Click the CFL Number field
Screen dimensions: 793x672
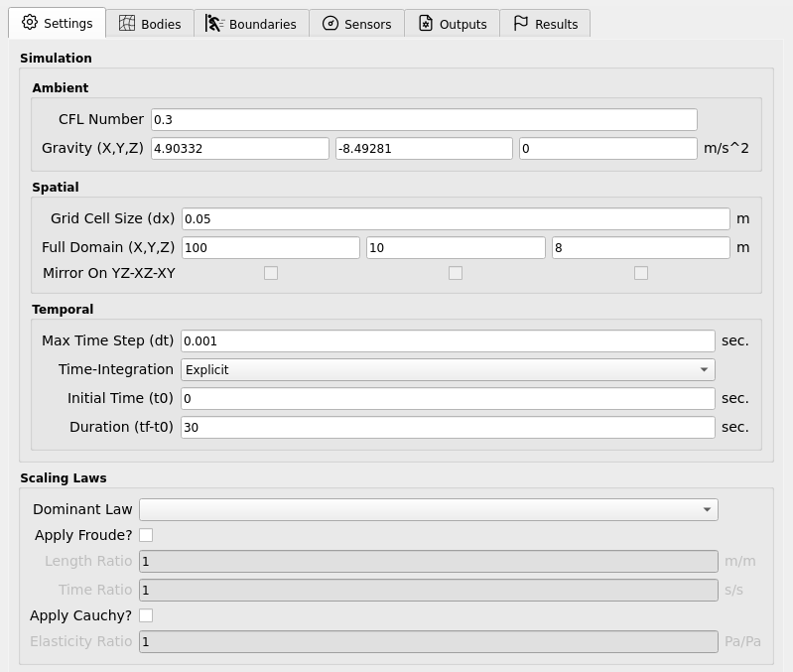click(x=425, y=120)
